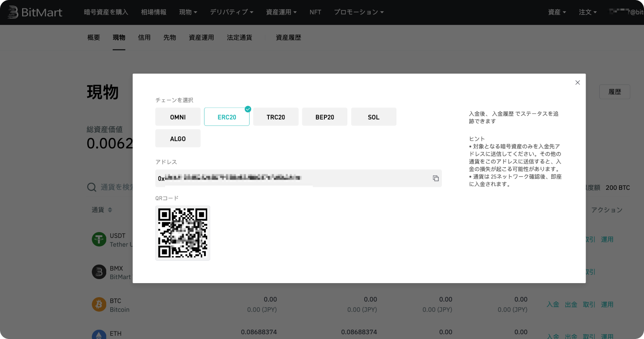Select the OMNI chain
The image size is (644, 339).
(178, 117)
